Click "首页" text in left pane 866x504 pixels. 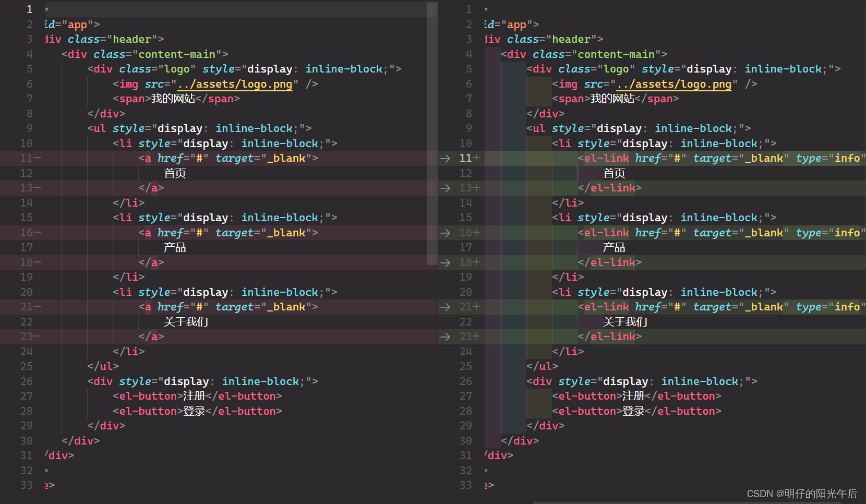tap(175, 173)
